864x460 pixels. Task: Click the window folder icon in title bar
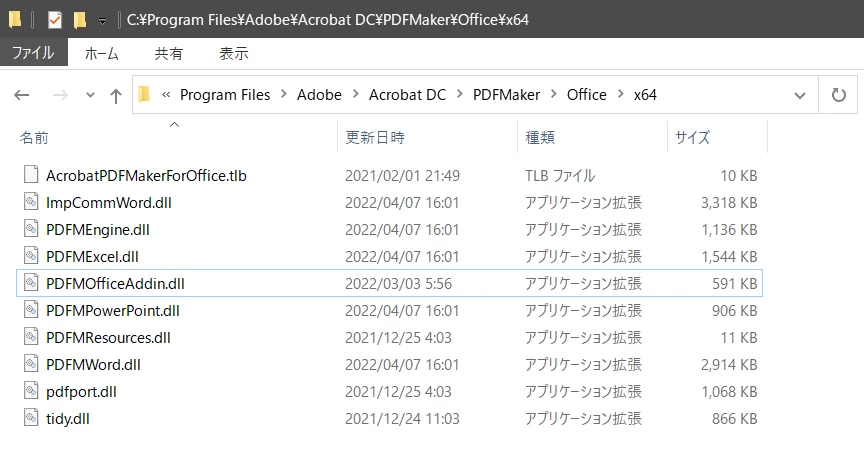(15, 20)
